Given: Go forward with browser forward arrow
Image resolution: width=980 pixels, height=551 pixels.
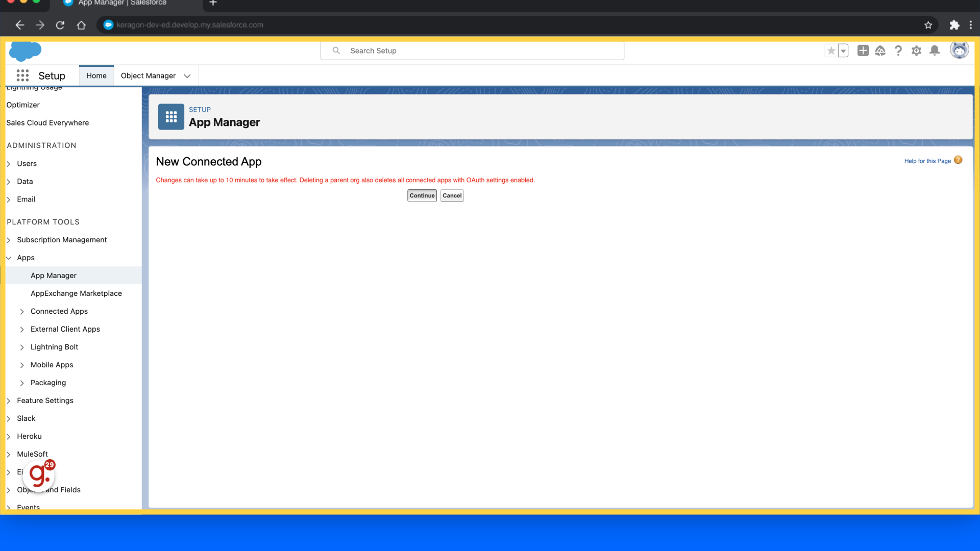Looking at the screenshot, I should (x=40, y=25).
